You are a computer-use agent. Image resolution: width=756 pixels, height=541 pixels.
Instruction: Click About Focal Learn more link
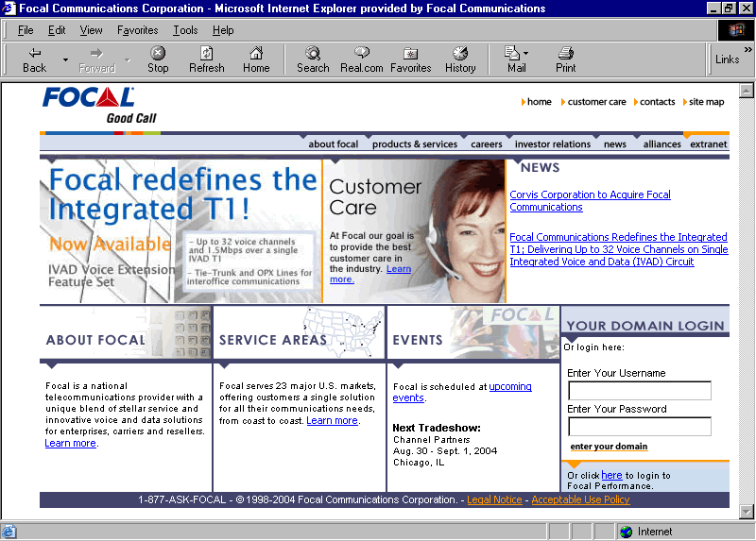pos(70,443)
